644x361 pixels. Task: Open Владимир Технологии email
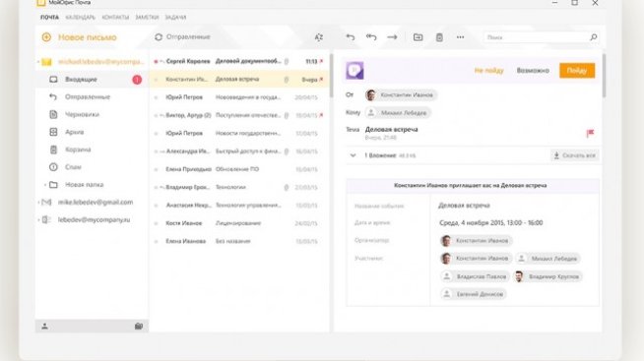point(239,187)
